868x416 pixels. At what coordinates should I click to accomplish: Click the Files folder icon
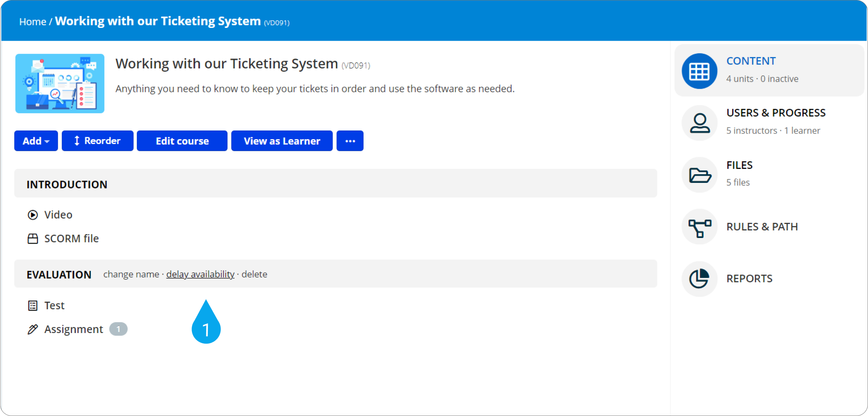tap(699, 175)
